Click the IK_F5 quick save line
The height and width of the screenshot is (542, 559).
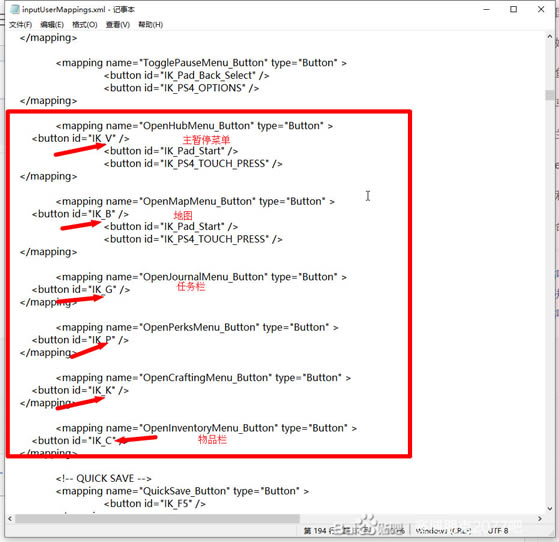pyautogui.click(x=155, y=503)
